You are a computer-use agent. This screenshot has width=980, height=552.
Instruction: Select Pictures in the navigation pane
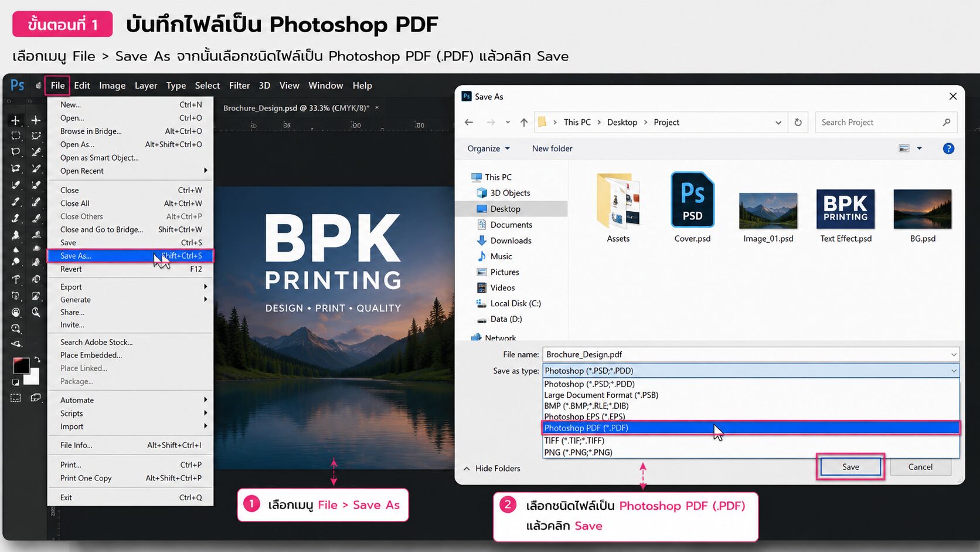(x=498, y=272)
